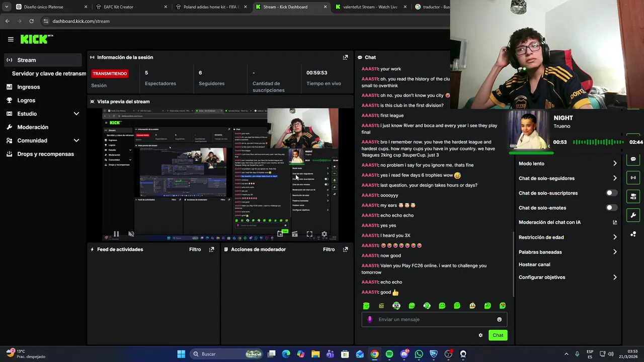Click the green Chat send button
Viewport: 644px width, 362px height.
498,335
